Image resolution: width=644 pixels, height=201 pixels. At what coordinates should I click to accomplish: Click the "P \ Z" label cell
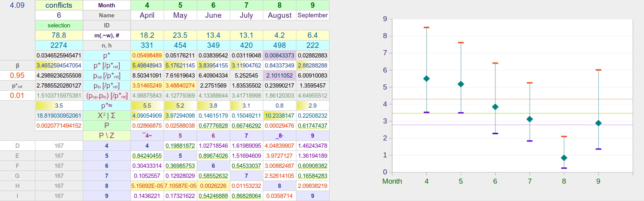[x=107, y=136]
